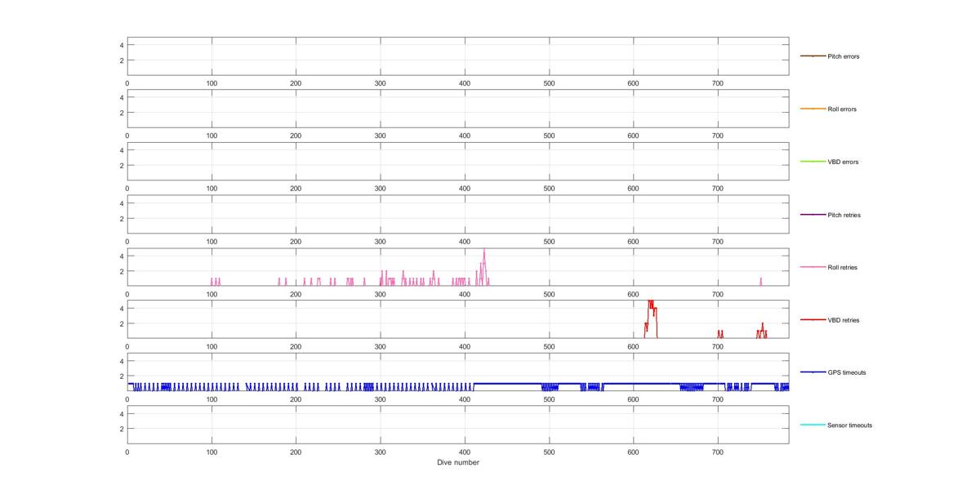The height and width of the screenshot is (499, 980).
Task: Click the 'Pitch retries' legend label
Action: pos(844,215)
